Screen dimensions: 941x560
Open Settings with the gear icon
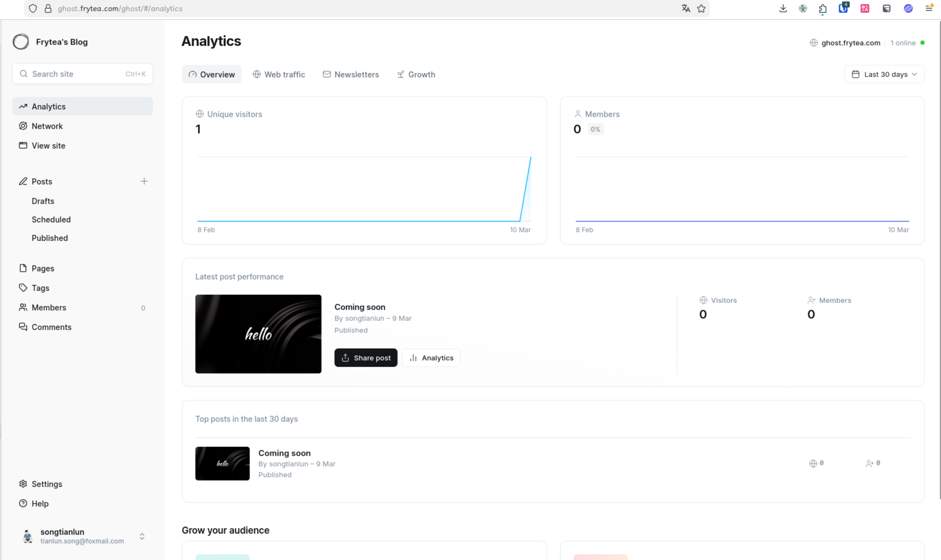(23, 483)
